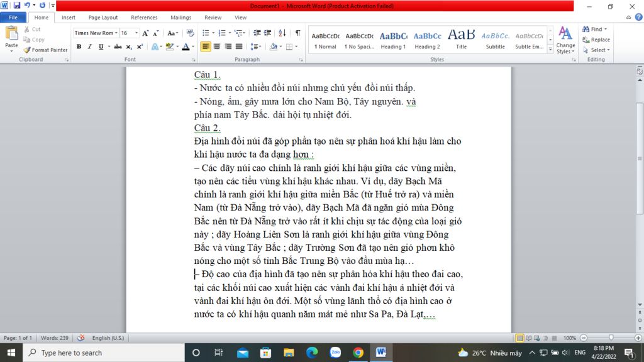Apply the Title style
644x362 pixels.
point(461,40)
